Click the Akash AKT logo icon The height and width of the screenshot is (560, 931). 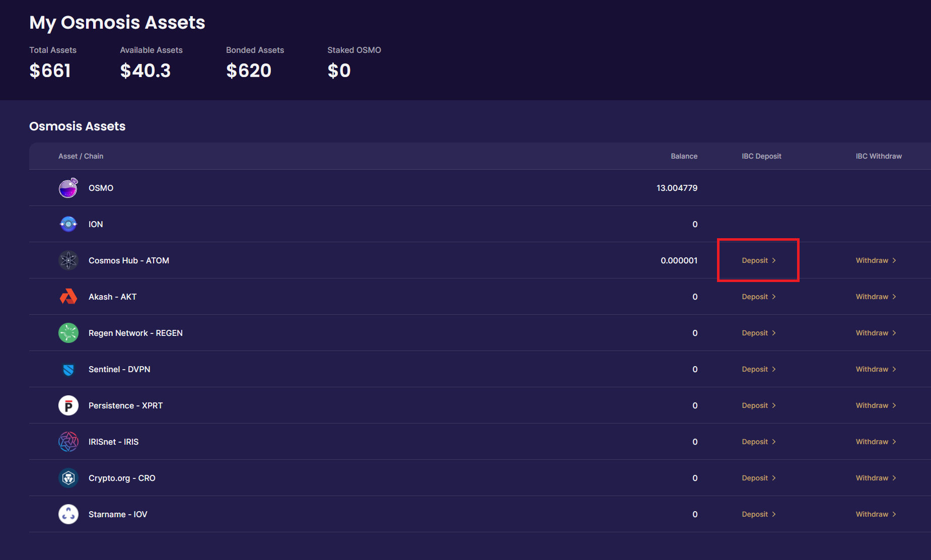pyautogui.click(x=68, y=297)
